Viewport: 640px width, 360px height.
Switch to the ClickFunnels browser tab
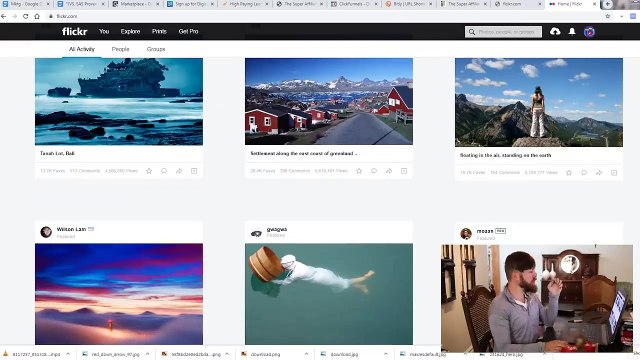click(354, 4)
